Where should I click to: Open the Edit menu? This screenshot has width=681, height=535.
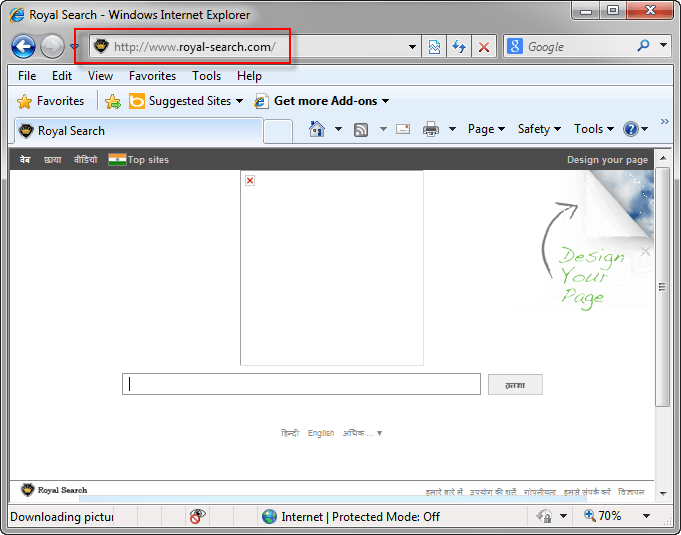(x=62, y=76)
